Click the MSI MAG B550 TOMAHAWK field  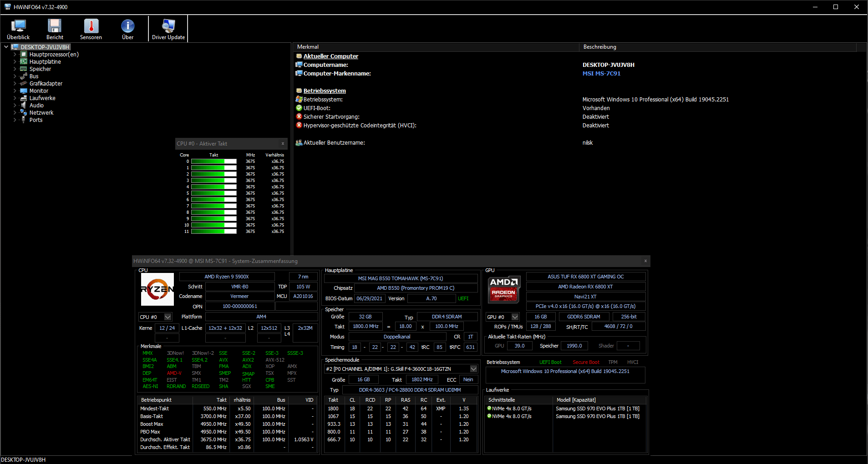(401, 278)
